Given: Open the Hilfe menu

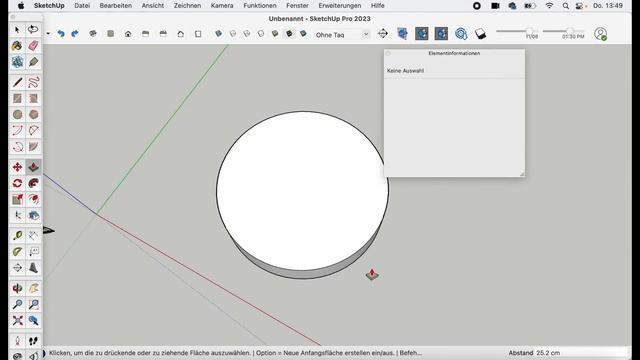Looking at the screenshot, I should point(378,6).
